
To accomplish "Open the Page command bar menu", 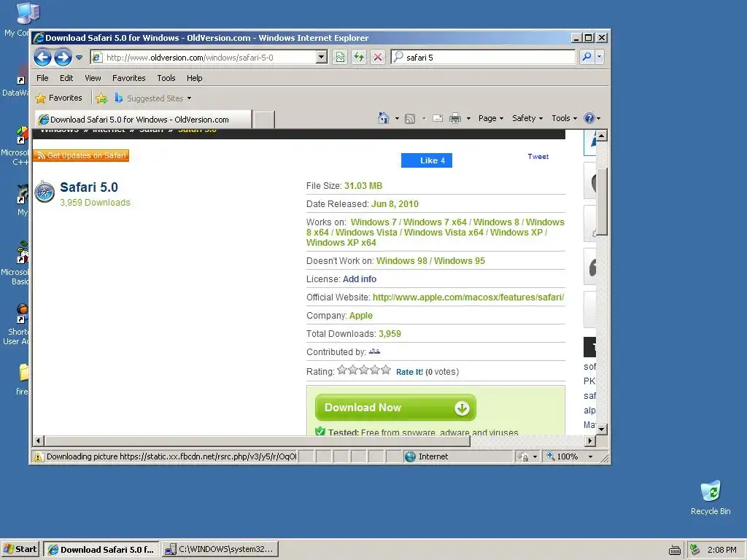I will point(491,118).
